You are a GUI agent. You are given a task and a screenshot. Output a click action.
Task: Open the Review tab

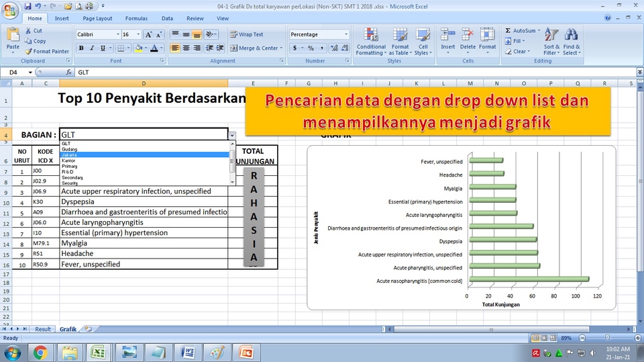(195, 19)
